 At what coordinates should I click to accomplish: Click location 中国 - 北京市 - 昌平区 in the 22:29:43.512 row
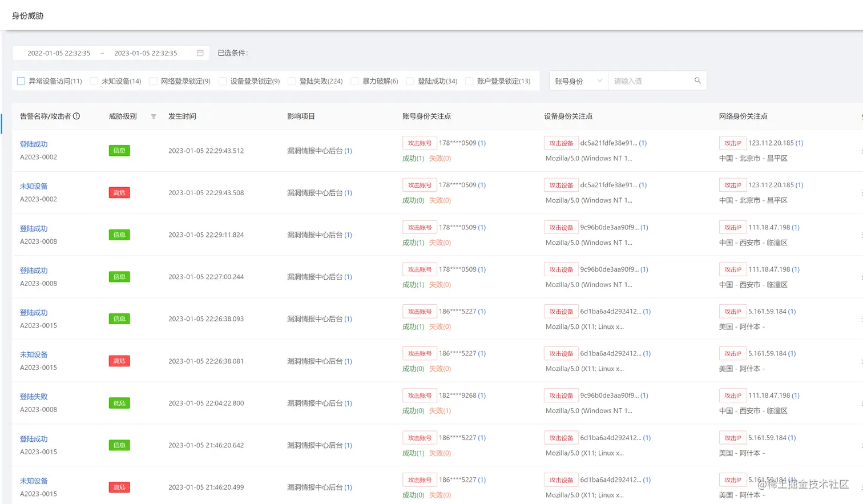(x=753, y=159)
